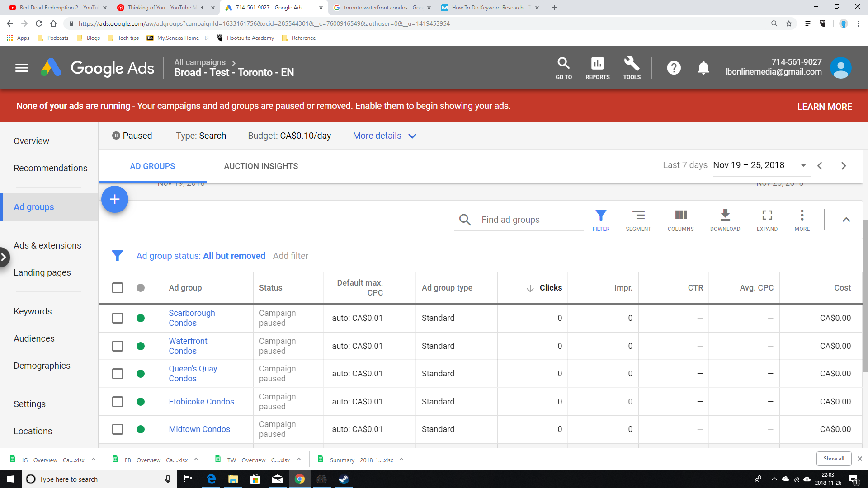Open the Go To search icon
Screen dimensions: 868x488
[563, 68]
